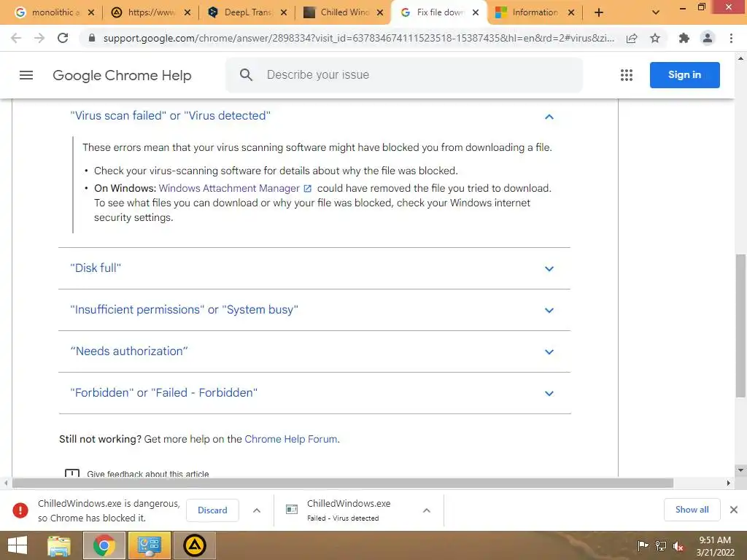Screen dimensions: 747x560
Task: Open a new tab
Action: 599,12
